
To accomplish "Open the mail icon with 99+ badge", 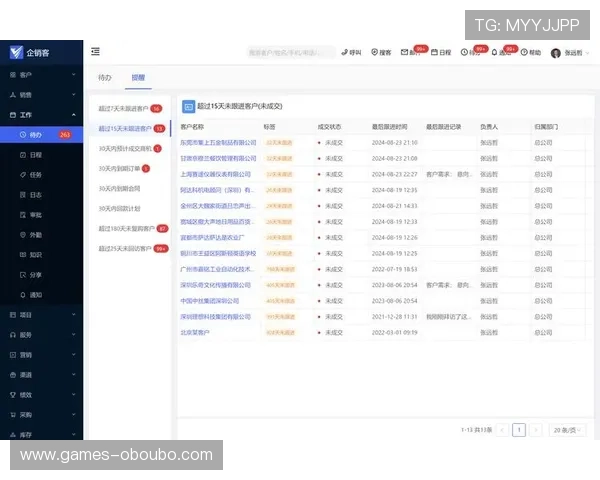I will tap(404, 52).
